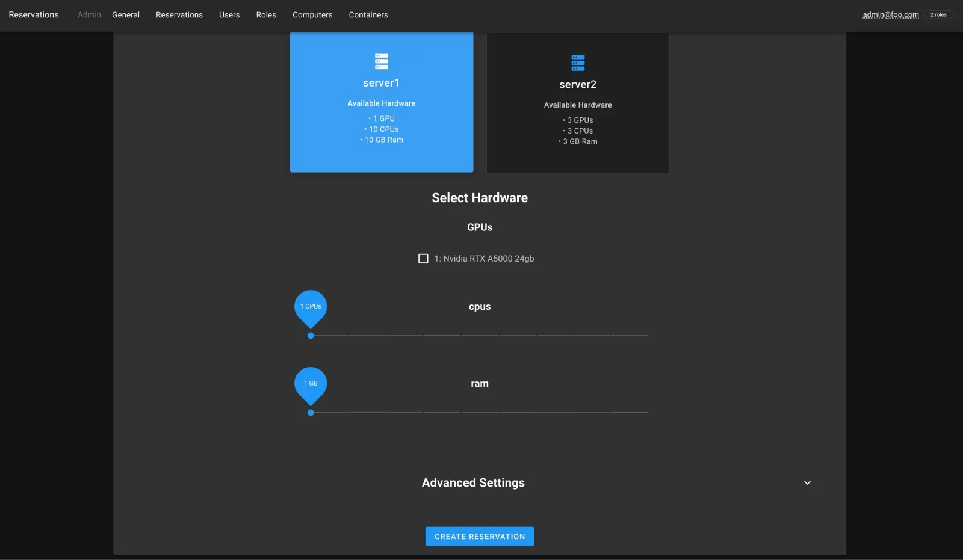Go to the Users tab

pos(229,15)
